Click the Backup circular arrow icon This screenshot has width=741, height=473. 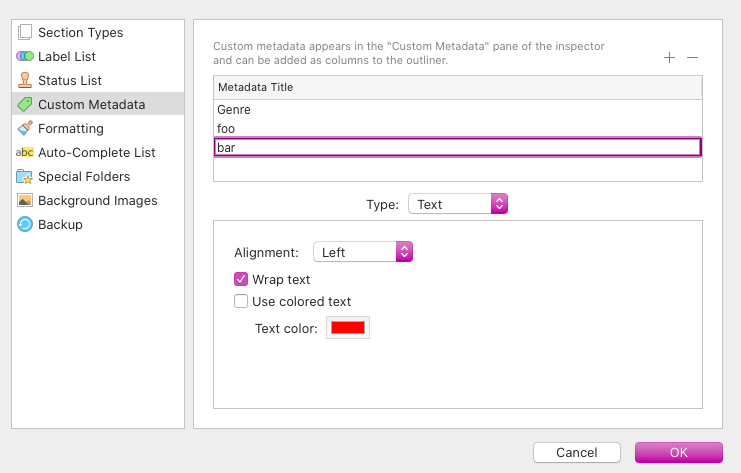click(25, 224)
